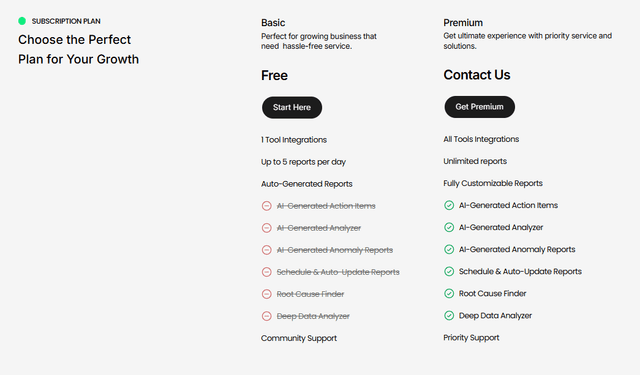Click green check beside Premium AI-Generated Analyzer
640x375 pixels.
click(x=449, y=227)
